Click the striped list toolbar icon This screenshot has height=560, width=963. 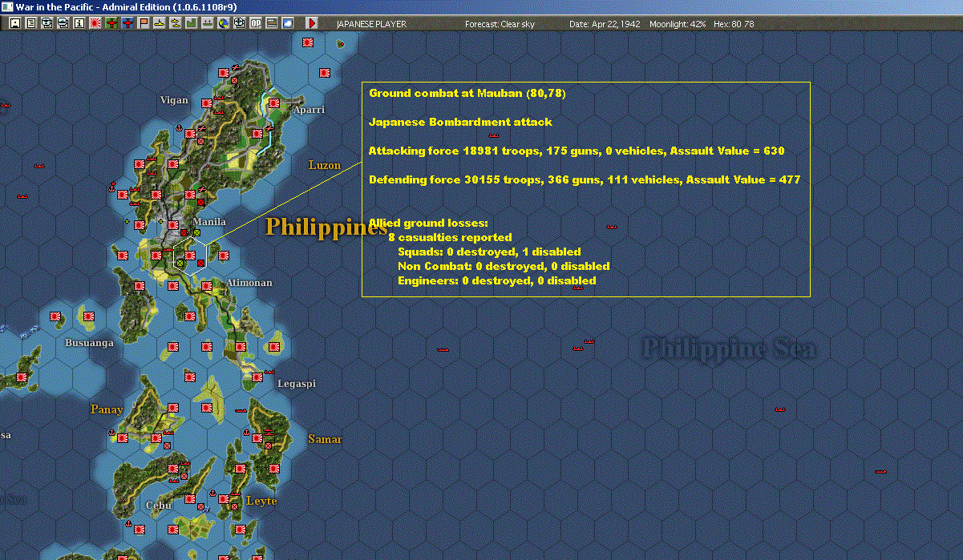click(272, 24)
